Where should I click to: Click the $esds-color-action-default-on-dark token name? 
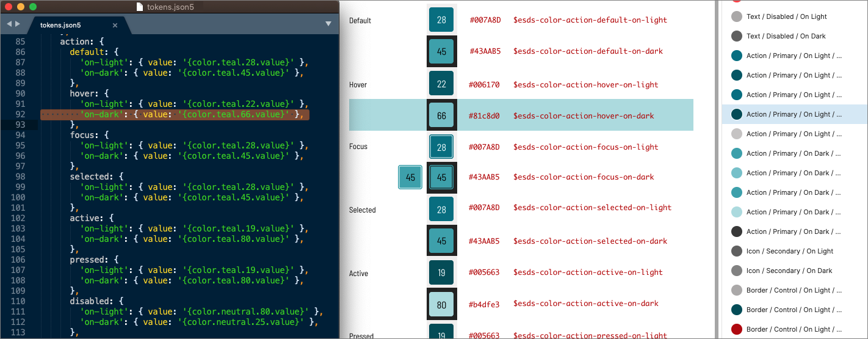588,51
